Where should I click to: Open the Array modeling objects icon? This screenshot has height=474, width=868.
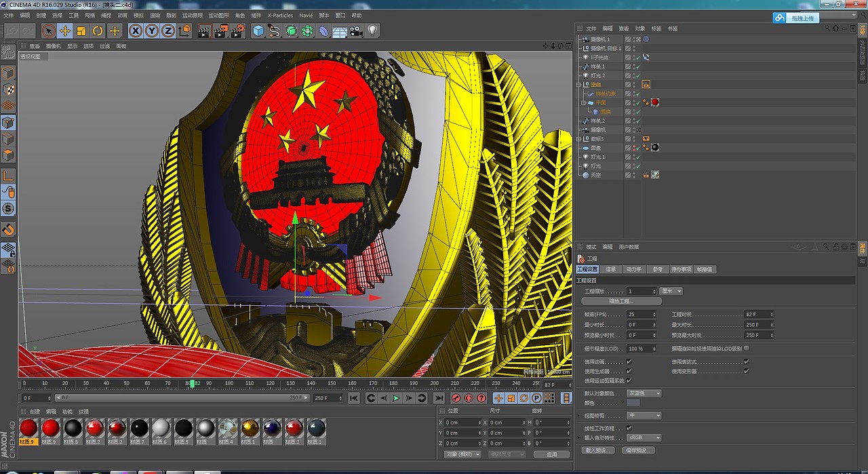(307, 31)
